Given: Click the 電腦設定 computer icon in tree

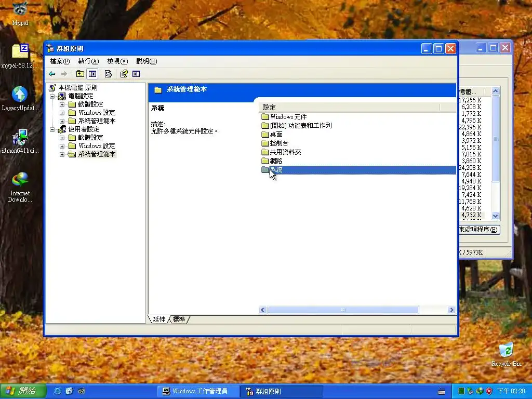Looking at the screenshot, I should click(62, 96).
